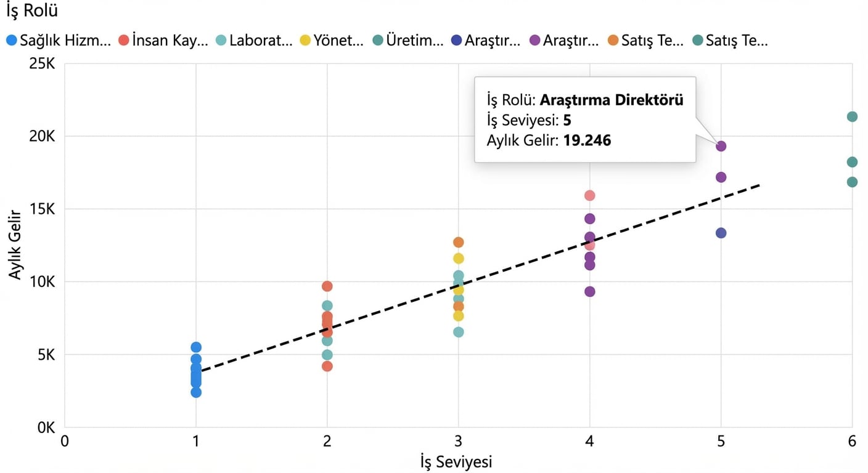
Task: Click the blue Sağlık Hizm... legend marker
Action: tap(11, 41)
